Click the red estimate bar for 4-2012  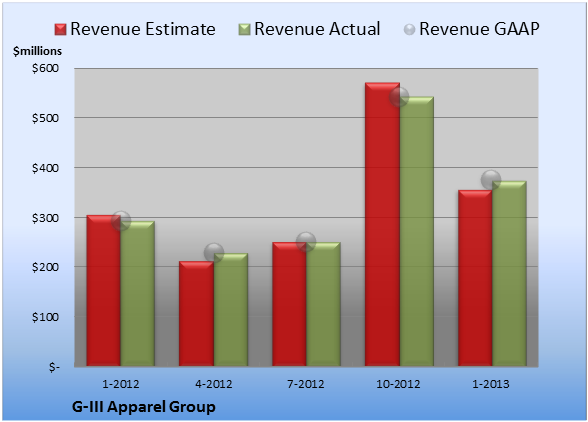click(x=196, y=314)
